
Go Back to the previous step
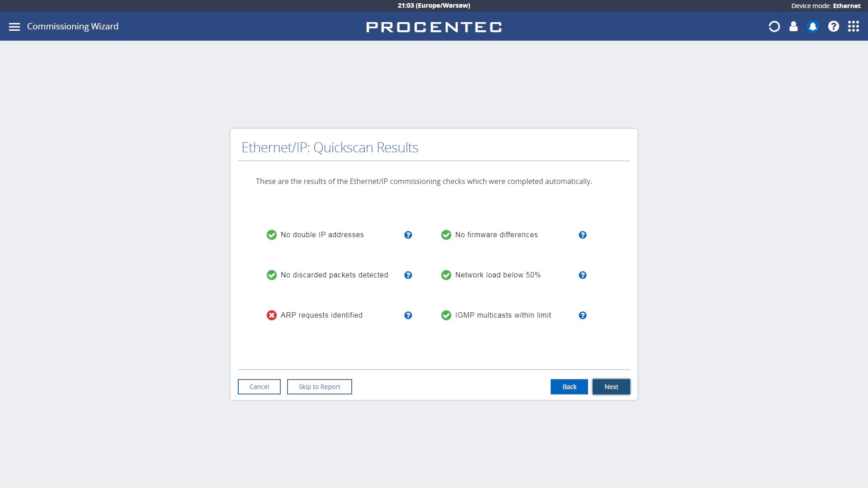(x=569, y=387)
